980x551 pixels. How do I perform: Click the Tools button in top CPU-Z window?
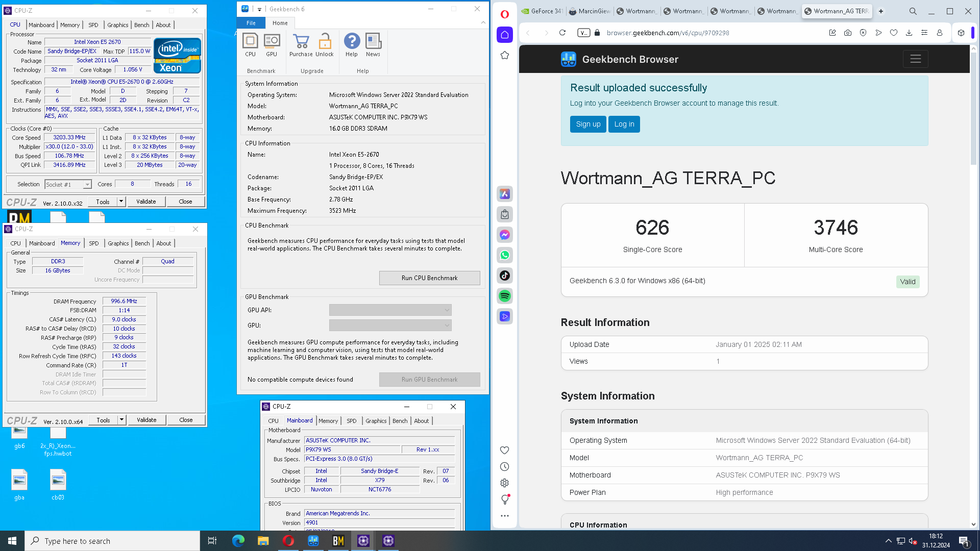(x=103, y=202)
